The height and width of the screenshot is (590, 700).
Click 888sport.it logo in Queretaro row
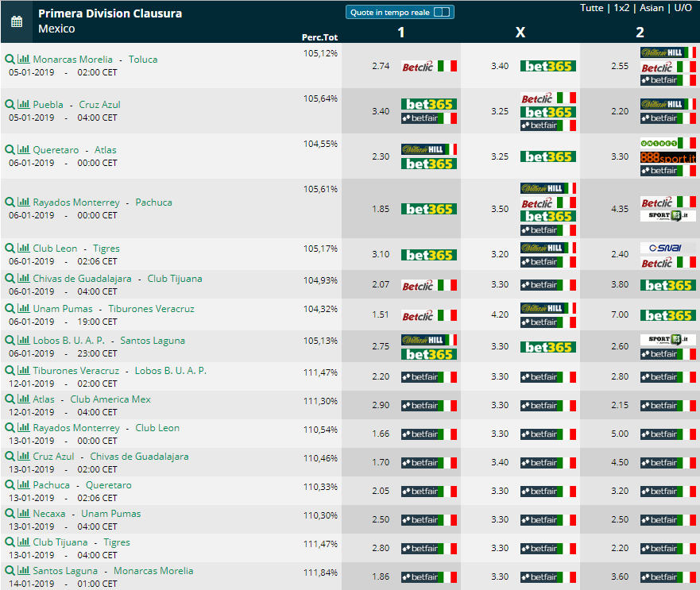668,157
